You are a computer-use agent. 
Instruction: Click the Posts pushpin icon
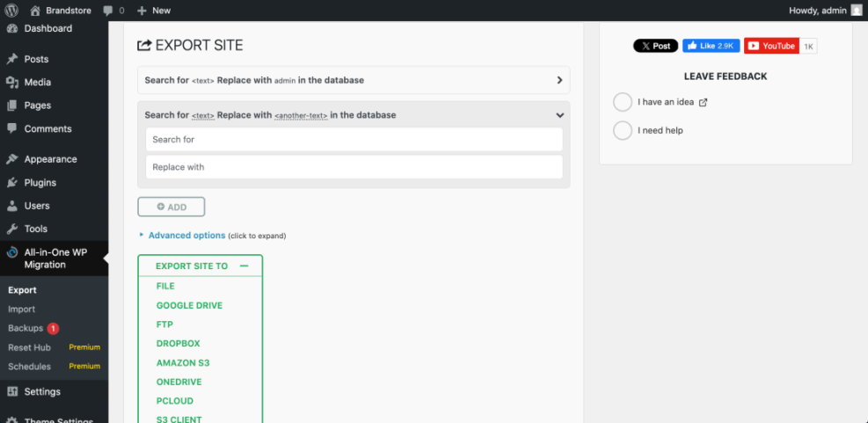click(x=12, y=59)
